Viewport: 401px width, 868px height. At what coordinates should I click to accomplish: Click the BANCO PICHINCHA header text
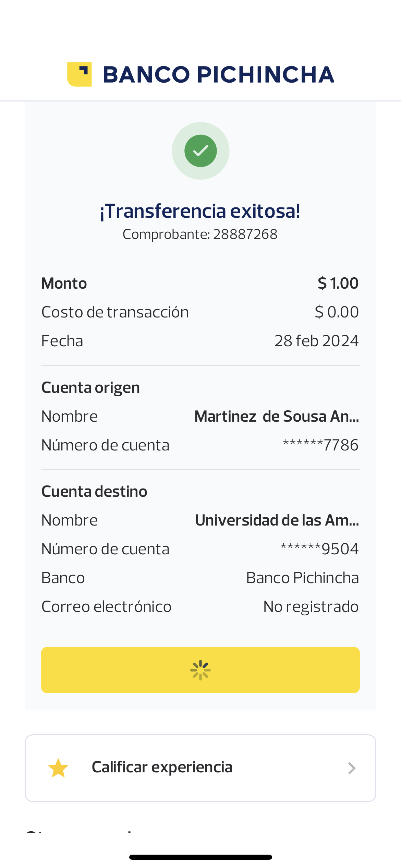coord(218,75)
